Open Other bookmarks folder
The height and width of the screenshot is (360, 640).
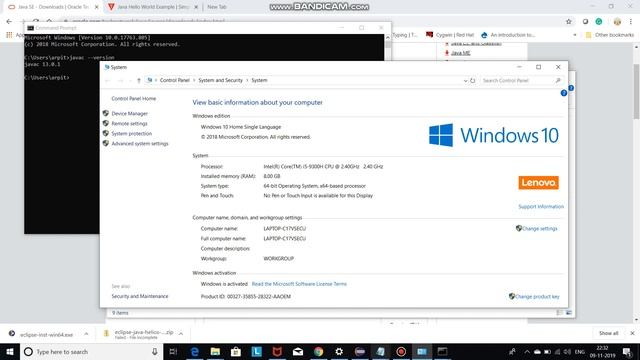[x=610, y=35]
